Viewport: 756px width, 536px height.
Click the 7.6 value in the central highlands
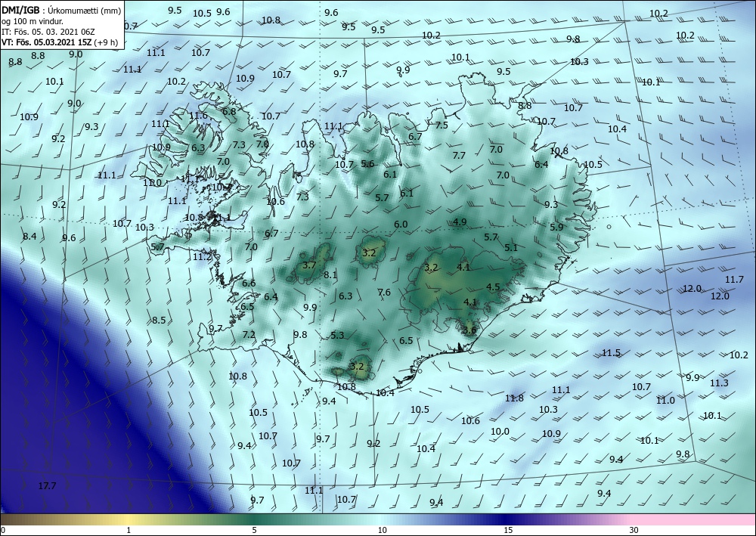tap(384, 292)
